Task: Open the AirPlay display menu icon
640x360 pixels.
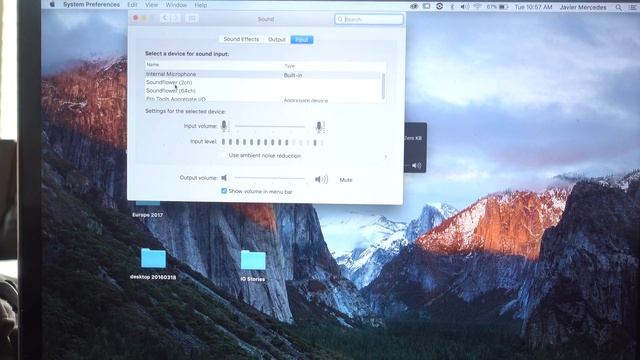Action: (x=427, y=7)
